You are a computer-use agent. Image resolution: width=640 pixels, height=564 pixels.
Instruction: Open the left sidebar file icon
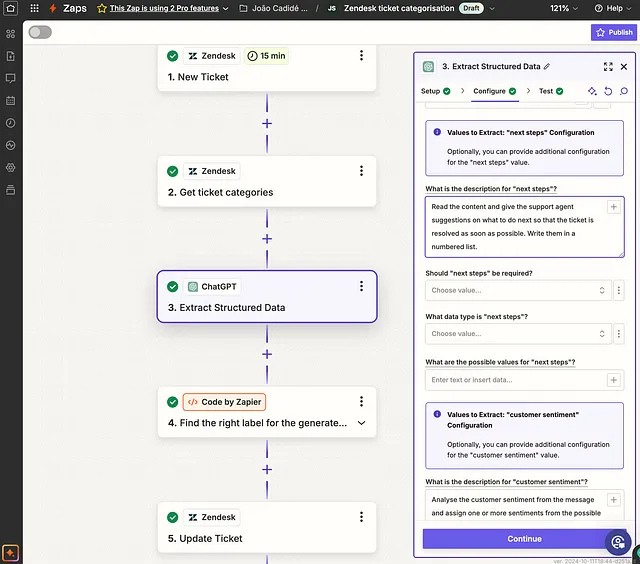coord(11,56)
